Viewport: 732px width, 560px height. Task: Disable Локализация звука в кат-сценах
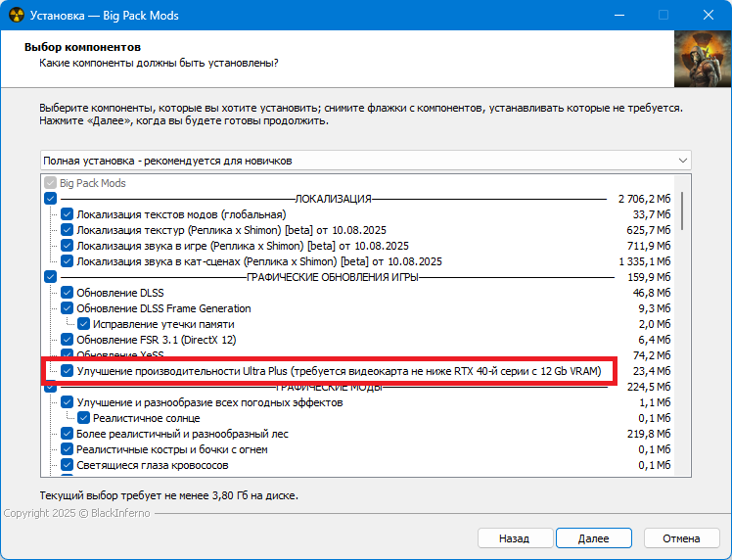67,261
